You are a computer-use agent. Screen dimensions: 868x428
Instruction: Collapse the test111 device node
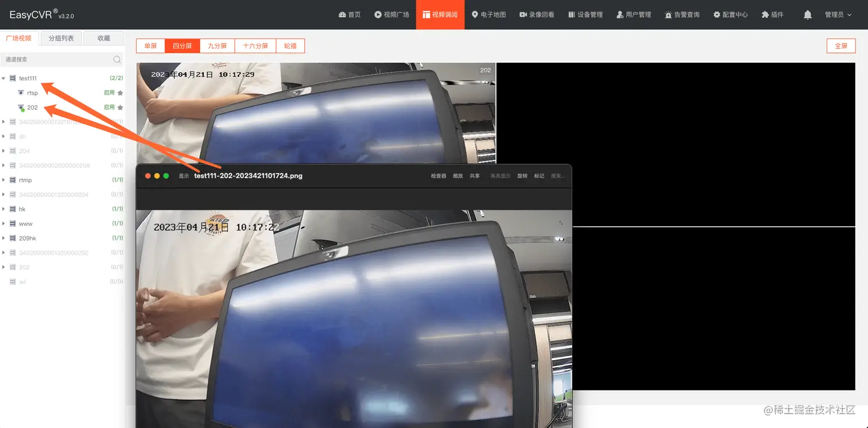(3, 78)
